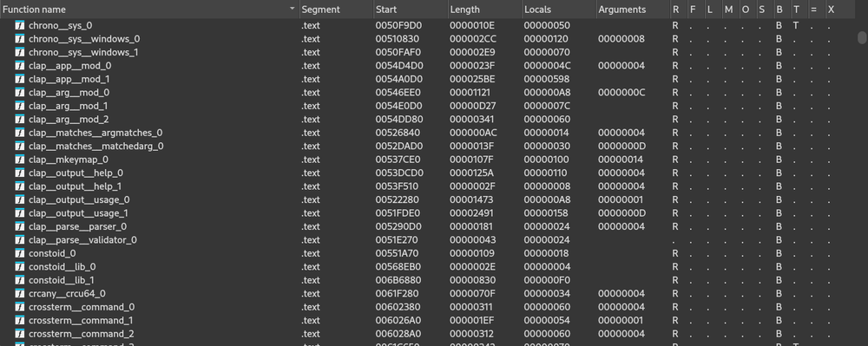This screenshot has height=346, width=868.
Task: Click function icon beside clap__output__usage_0
Action: (x=20, y=199)
